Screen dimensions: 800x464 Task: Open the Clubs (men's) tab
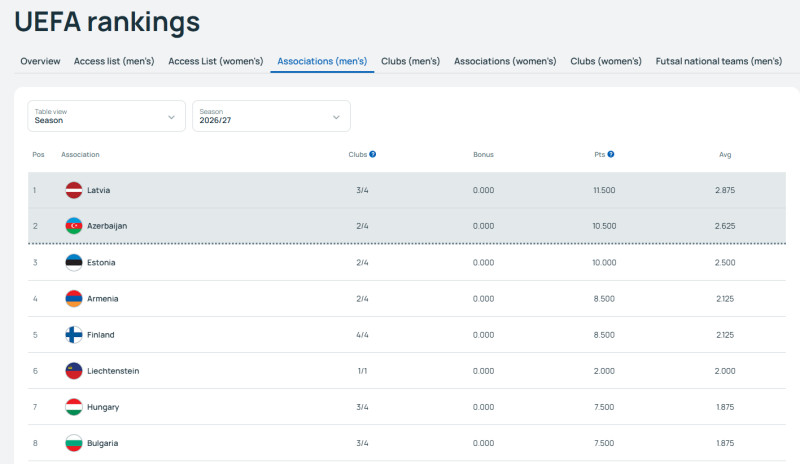[410, 61]
